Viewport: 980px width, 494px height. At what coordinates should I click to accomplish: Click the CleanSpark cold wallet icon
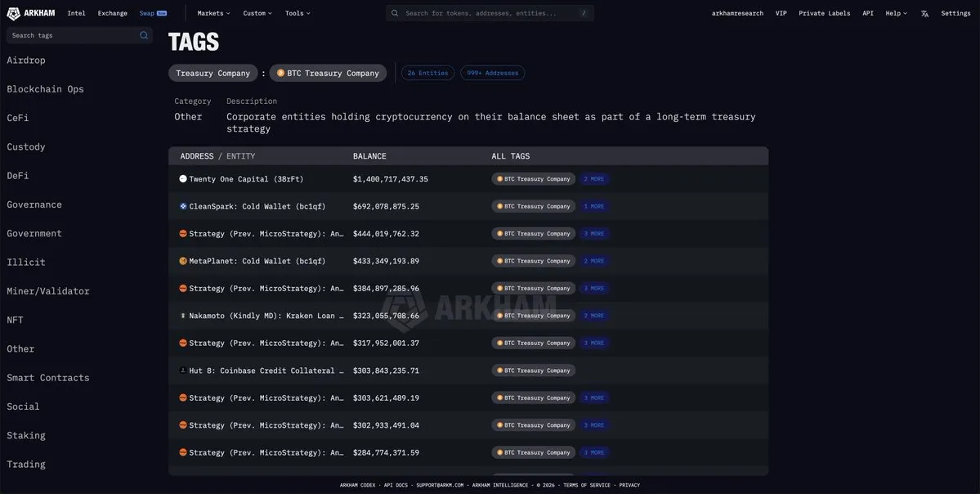(183, 206)
